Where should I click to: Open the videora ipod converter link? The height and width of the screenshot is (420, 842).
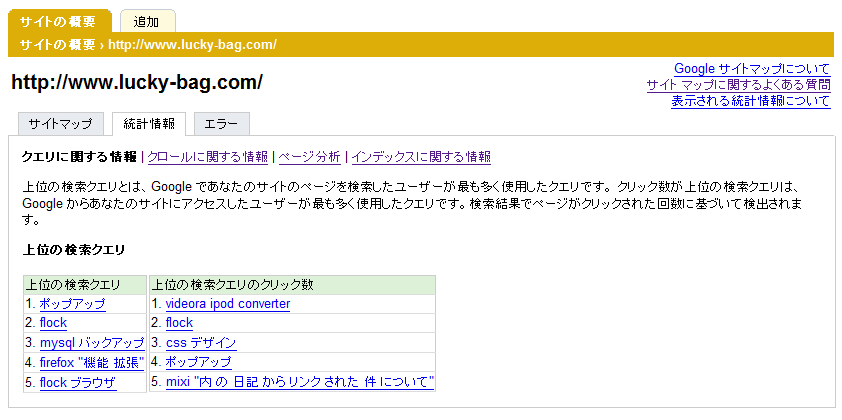pyautogui.click(x=228, y=304)
